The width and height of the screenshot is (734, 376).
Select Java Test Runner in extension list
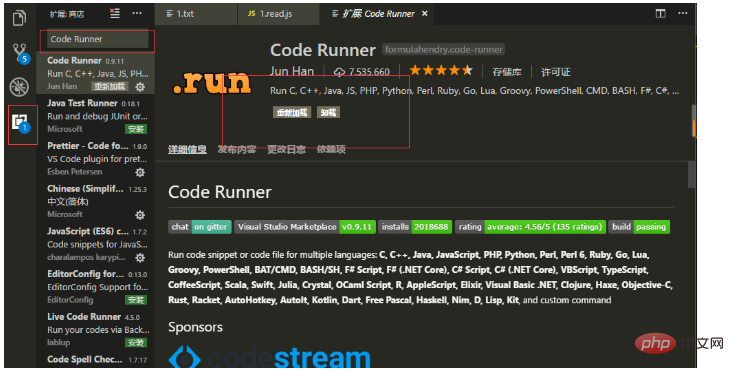click(x=95, y=116)
